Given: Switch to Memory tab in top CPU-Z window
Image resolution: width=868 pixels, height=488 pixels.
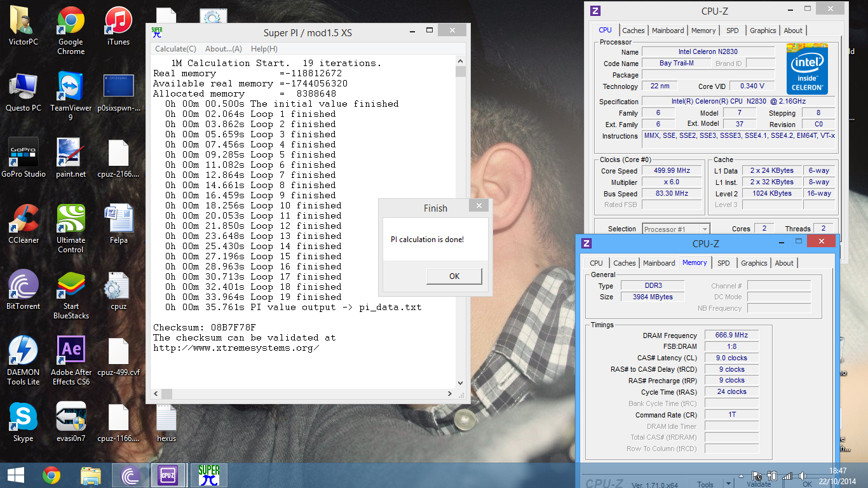Looking at the screenshot, I should pos(703,30).
